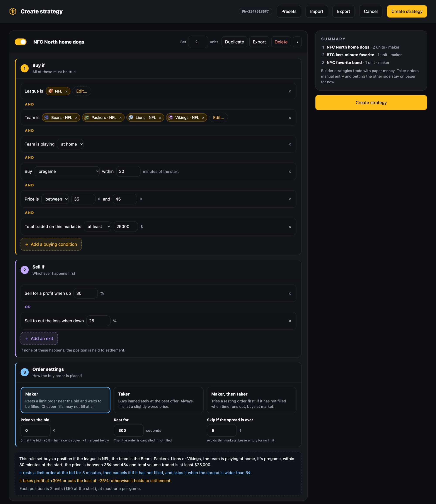
Task: Click the hexagon app logo icon
Action: click(x=13, y=11)
